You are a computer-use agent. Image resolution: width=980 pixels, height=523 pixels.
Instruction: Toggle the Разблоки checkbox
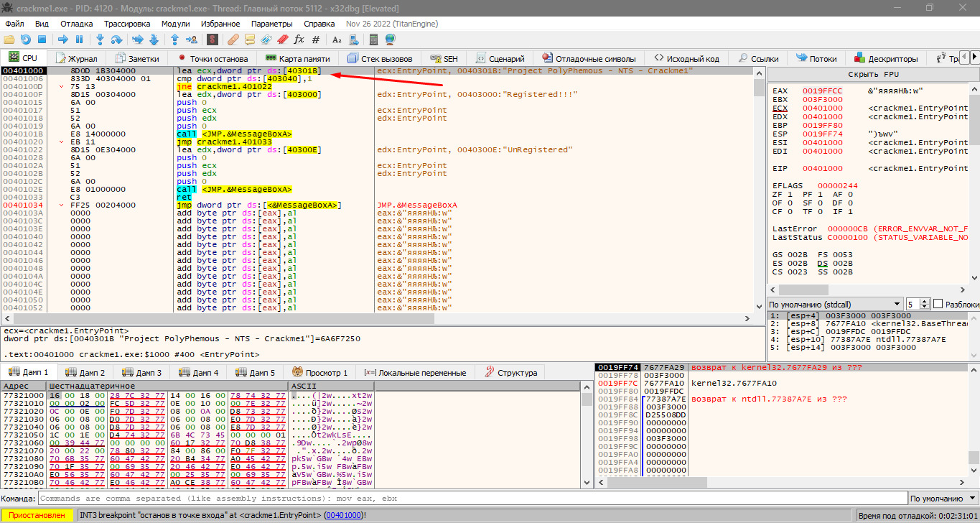pyautogui.click(x=937, y=304)
